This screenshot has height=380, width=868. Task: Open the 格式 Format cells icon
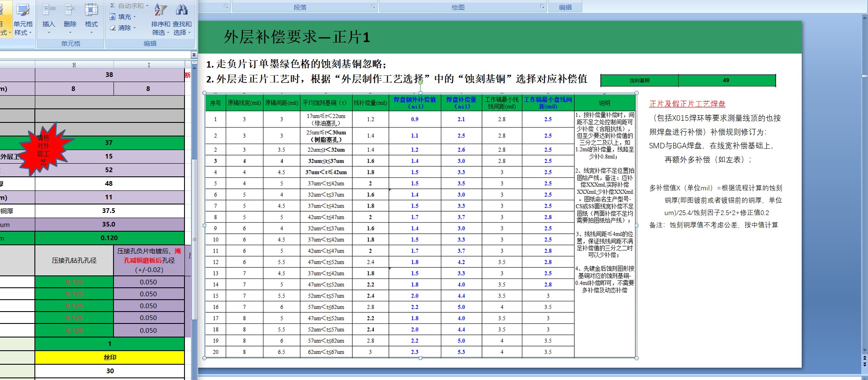(91, 10)
